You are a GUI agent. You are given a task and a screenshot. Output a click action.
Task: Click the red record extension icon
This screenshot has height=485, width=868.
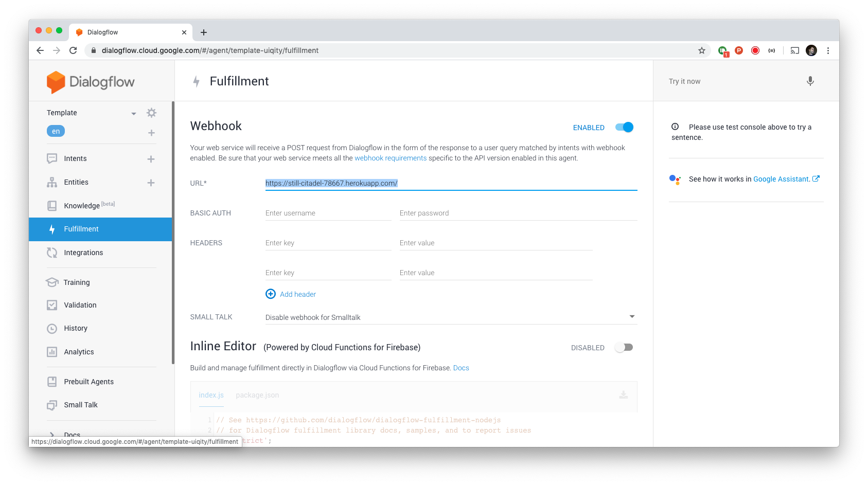pyautogui.click(x=755, y=50)
